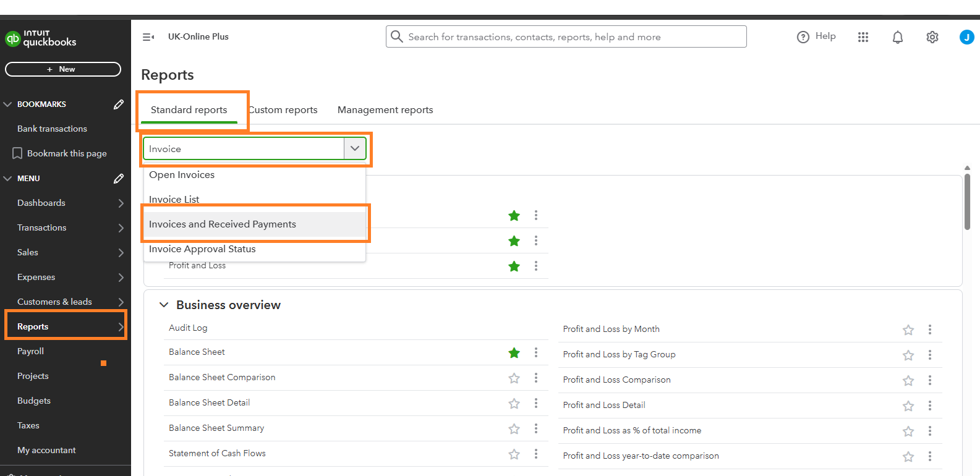The image size is (980, 476).
Task: Open more options for Balance Sheet Comparison
Action: click(x=536, y=378)
